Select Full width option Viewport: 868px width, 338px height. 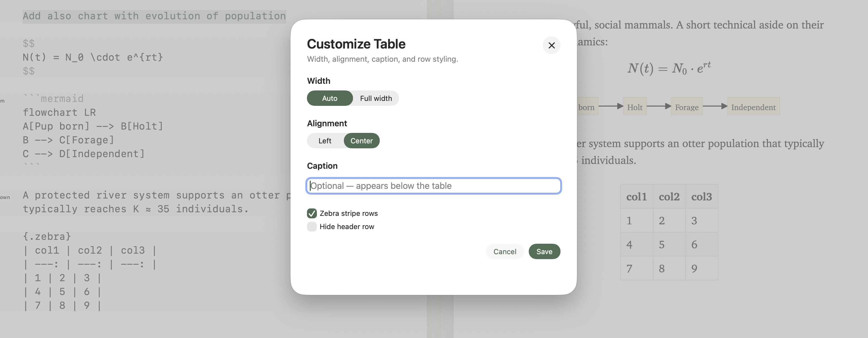376,98
